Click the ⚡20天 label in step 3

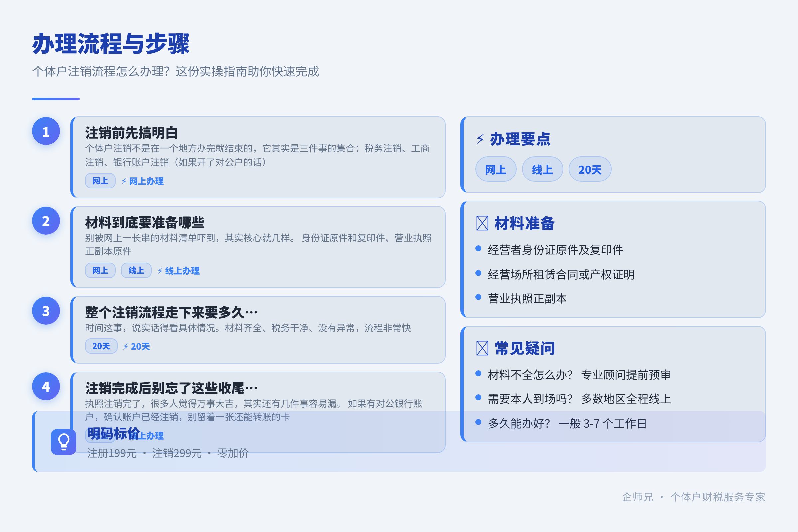[136, 346]
